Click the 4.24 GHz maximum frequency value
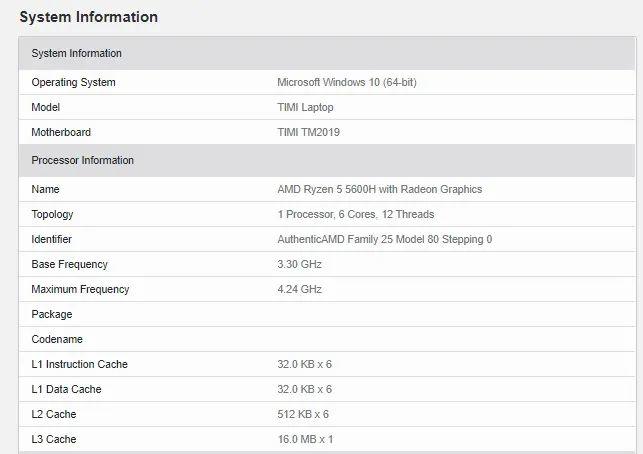The width and height of the screenshot is (643, 454). 299,289
